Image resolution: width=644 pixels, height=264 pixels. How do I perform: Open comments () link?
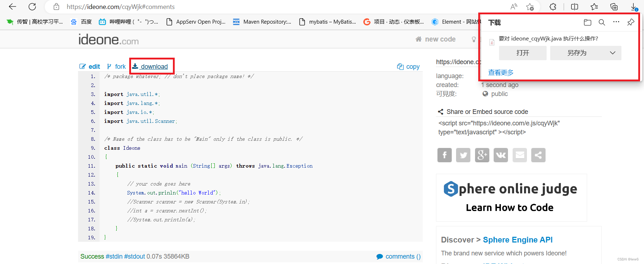coord(398,256)
